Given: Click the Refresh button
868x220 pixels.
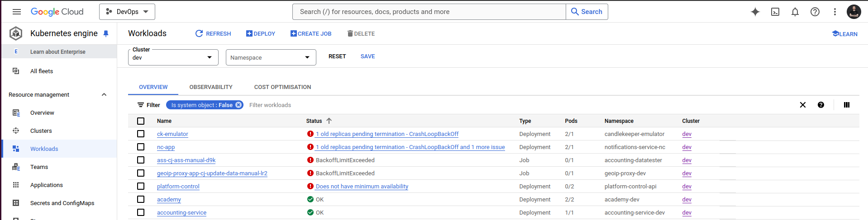Looking at the screenshot, I should [213, 33].
